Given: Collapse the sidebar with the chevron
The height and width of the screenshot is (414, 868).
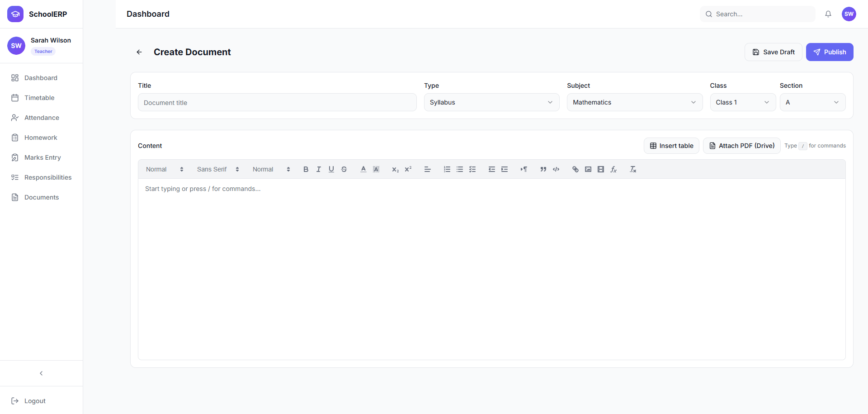Looking at the screenshot, I should click(x=41, y=373).
